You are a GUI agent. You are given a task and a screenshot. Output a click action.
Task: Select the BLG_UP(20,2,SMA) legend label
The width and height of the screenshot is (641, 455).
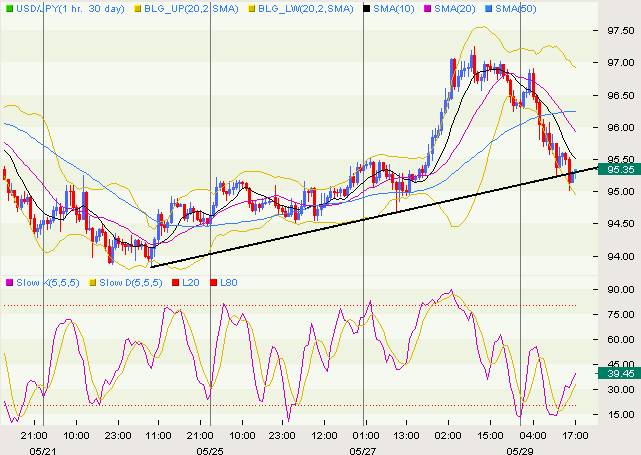click(x=191, y=9)
